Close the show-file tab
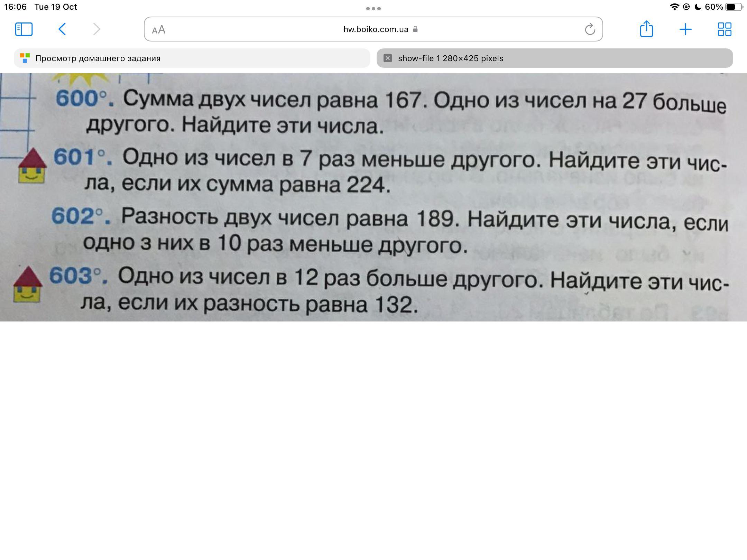 point(388,58)
